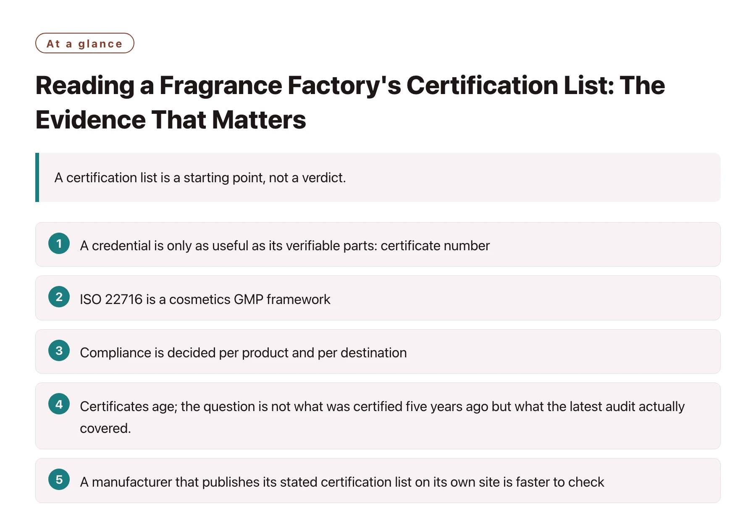Click the number 3 circle badge
The width and height of the screenshot is (756, 532).
click(x=59, y=351)
